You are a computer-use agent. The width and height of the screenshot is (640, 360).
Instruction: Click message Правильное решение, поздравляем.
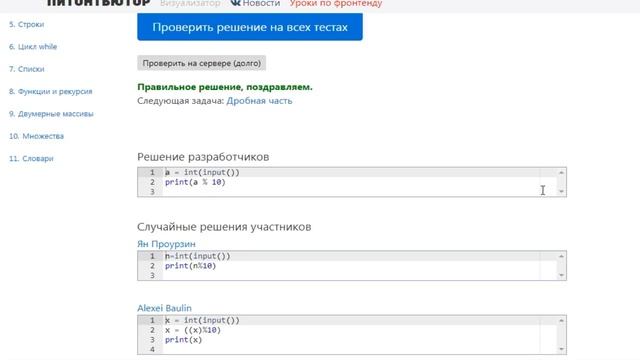(x=225, y=87)
